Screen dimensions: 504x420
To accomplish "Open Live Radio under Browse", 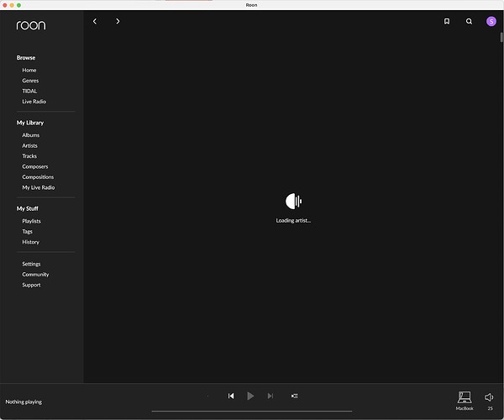I will click(34, 102).
